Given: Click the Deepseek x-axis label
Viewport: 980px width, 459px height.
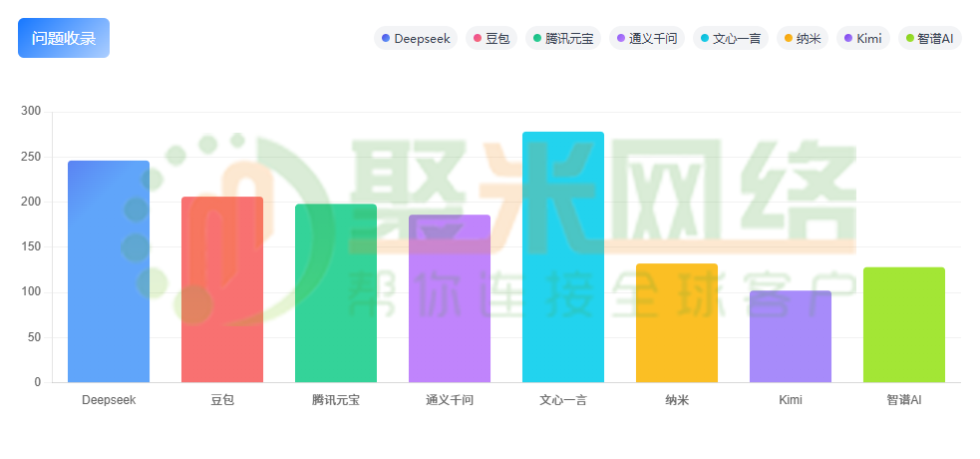Looking at the screenshot, I should 109,400.
